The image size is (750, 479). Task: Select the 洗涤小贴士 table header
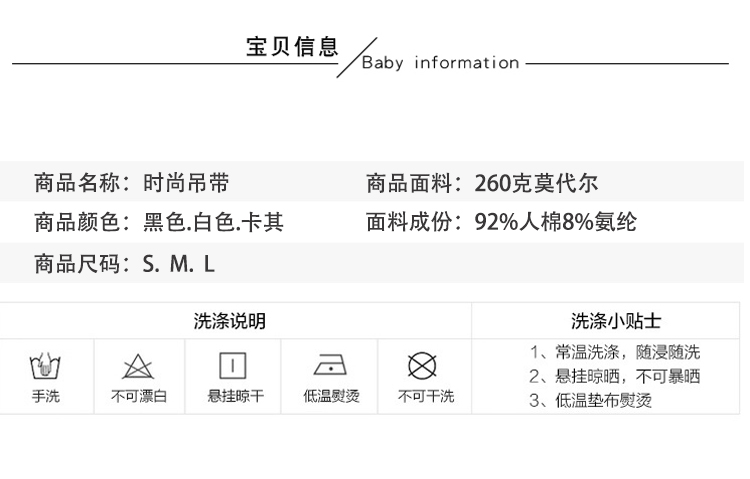click(x=615, y=321)
